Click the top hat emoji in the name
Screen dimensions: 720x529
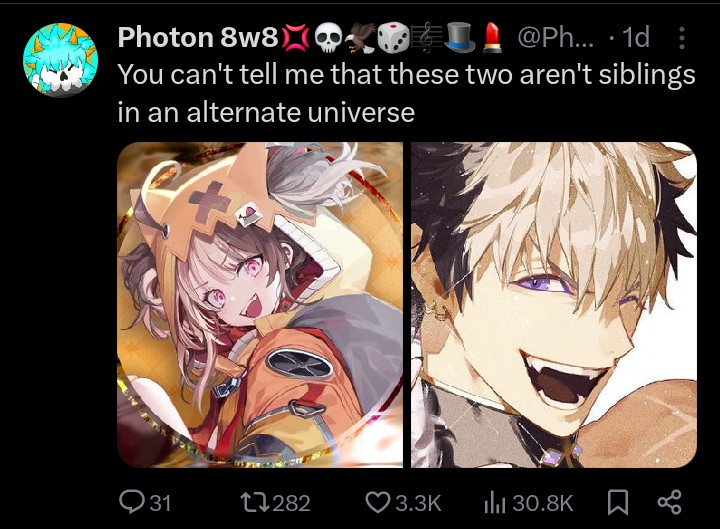461,38
